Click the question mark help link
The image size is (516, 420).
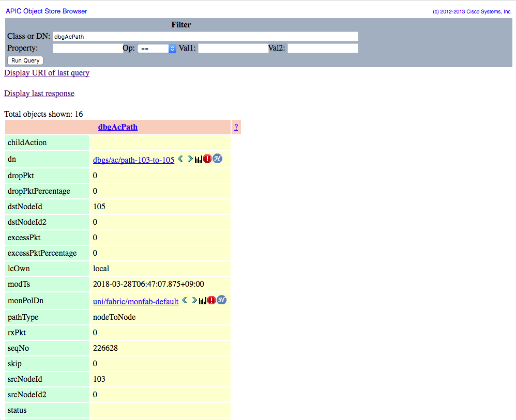[236, 127]
